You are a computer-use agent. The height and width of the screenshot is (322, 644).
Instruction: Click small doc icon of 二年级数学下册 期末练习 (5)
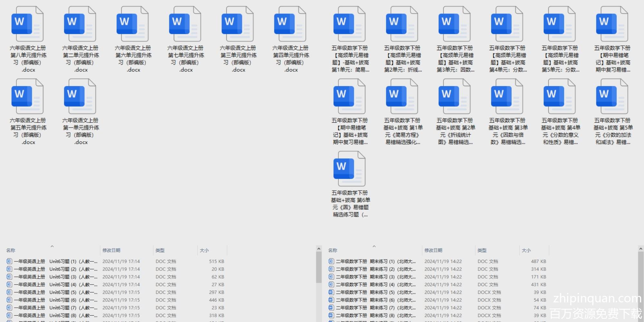click(331, 292)
